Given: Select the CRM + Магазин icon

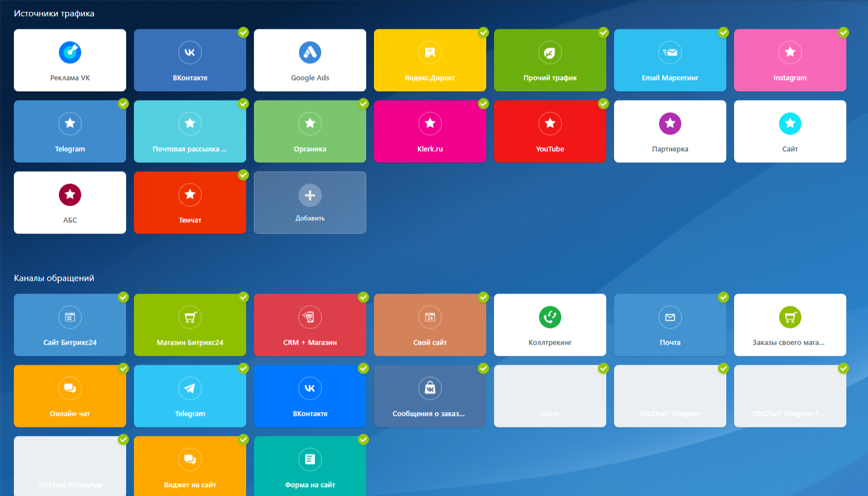Looking at the screenshot, I should [x=310, y=317].
